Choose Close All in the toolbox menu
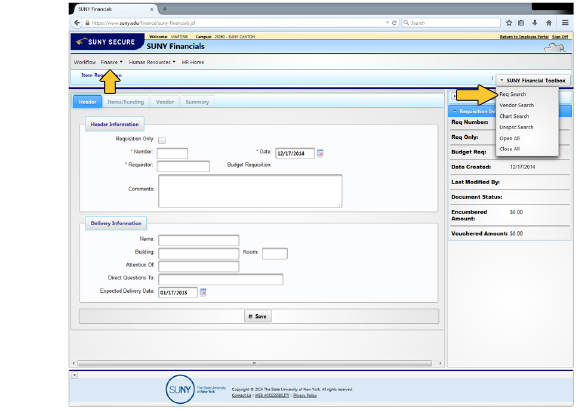This screenshot has height=410, width=580. coord(510,149)
